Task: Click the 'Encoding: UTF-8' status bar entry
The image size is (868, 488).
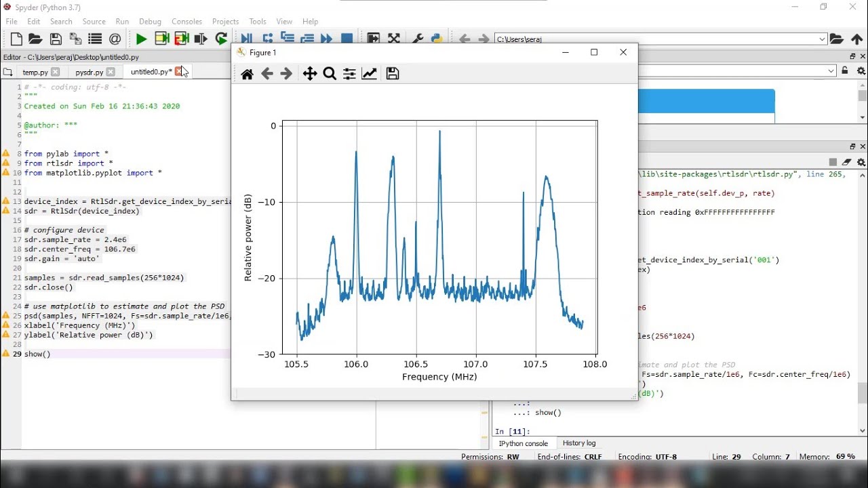Action: tap(648, 457)
